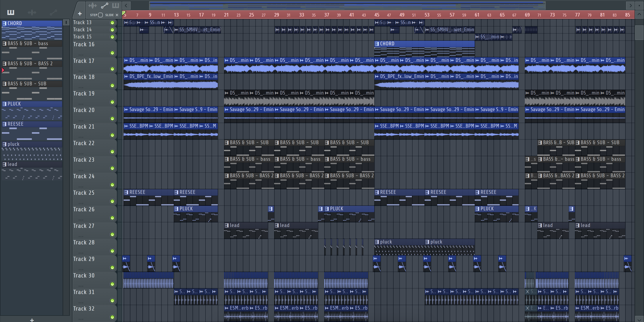644x322 pixels.
Task: Select the 'Track 22' header label
Action: 84,143
